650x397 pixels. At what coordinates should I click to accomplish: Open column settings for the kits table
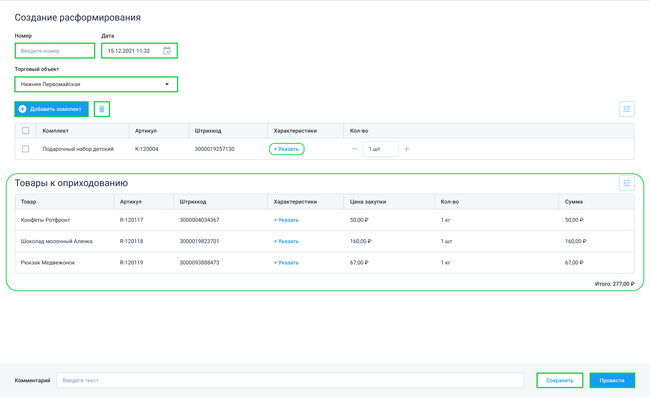(x=626, y=109)
